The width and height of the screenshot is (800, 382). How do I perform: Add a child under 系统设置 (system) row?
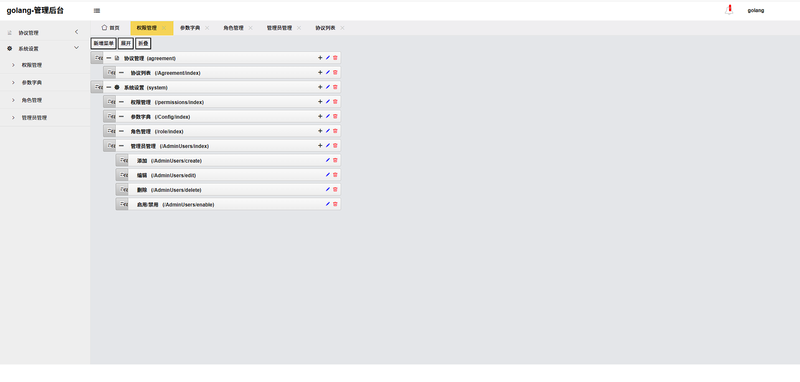[x=320, y=87]
